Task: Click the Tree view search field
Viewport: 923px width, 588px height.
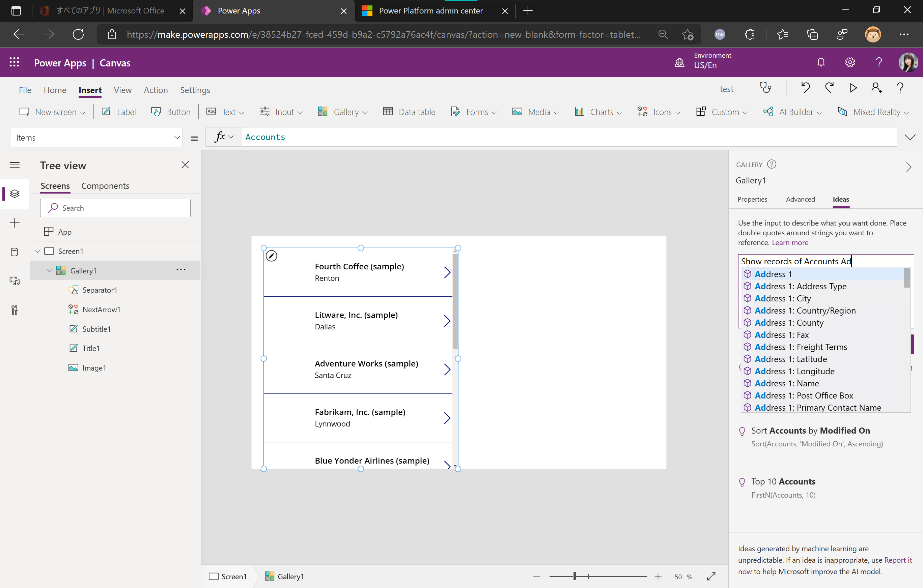Action: (115, 208)
